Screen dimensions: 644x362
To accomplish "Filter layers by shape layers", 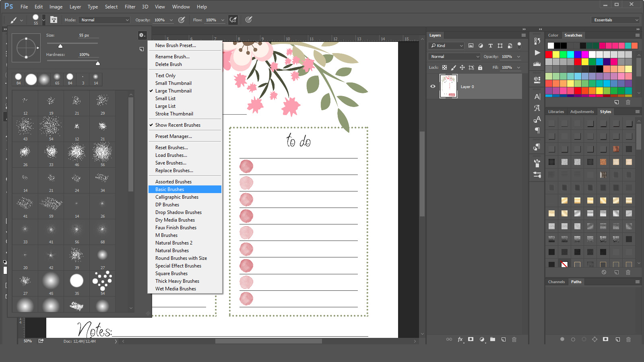I will tap(500, 45).
